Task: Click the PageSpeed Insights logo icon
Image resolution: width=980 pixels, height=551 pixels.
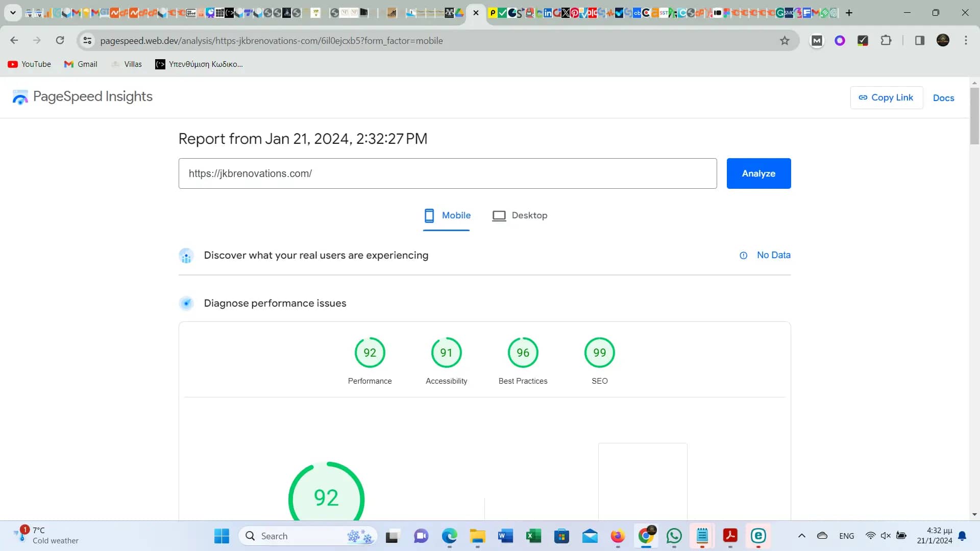Action: point(20,97)
